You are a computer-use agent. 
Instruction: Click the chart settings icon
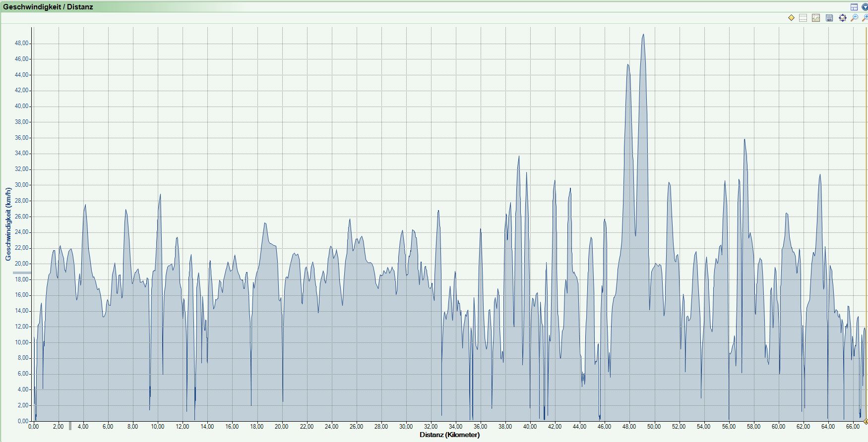(816, 18)
